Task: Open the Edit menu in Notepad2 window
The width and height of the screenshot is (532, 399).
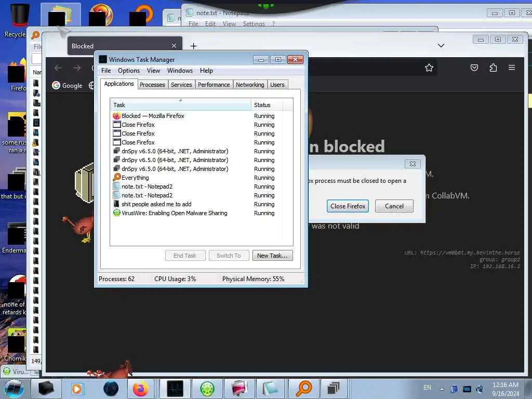Action: tap(210, 24)
